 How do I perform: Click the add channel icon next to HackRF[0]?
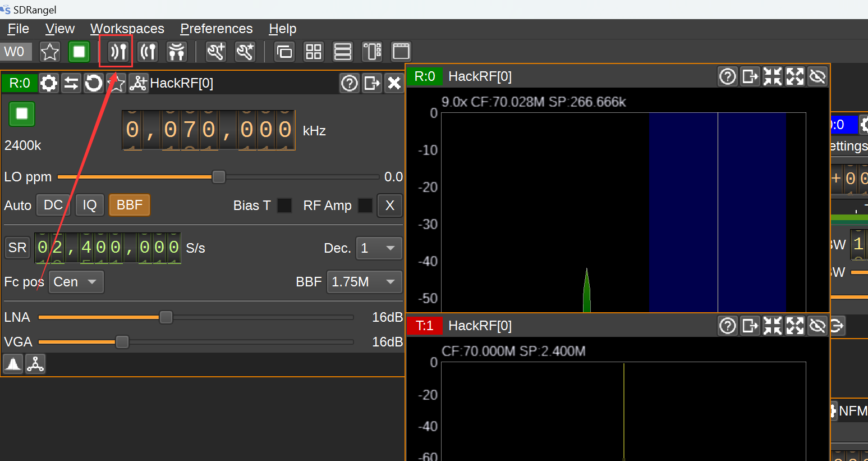138,83
